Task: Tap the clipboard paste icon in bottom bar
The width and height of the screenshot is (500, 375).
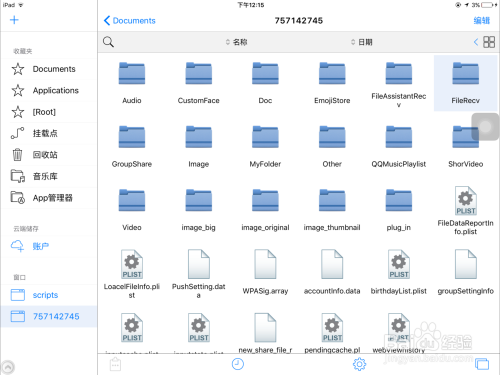Action: coord(115,364)
